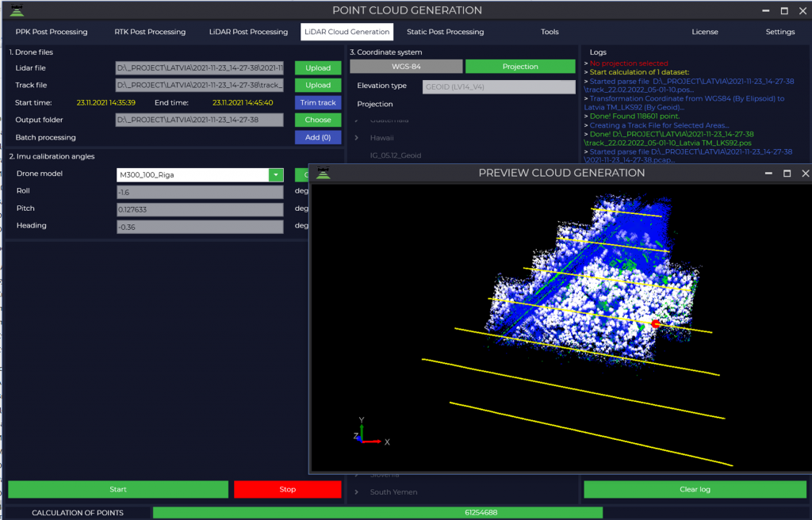Click the red marker point on the cloud
The height and width of the screenshot is (520, 812).
click(655, 323)
